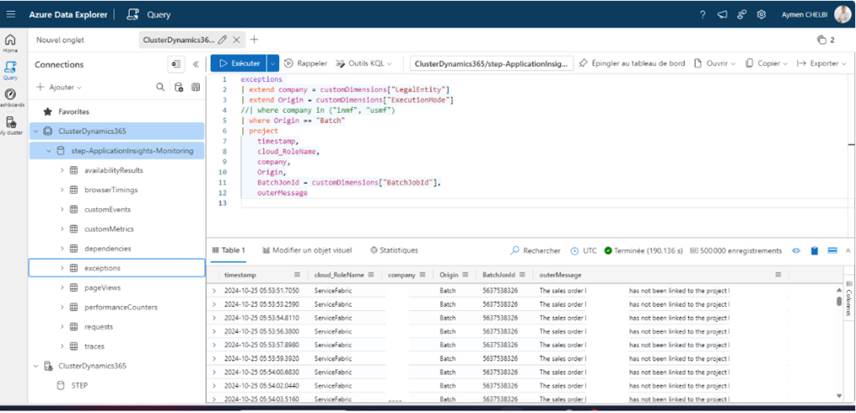Open the Statistiques tab
The image size is (856, 413).
394,250
